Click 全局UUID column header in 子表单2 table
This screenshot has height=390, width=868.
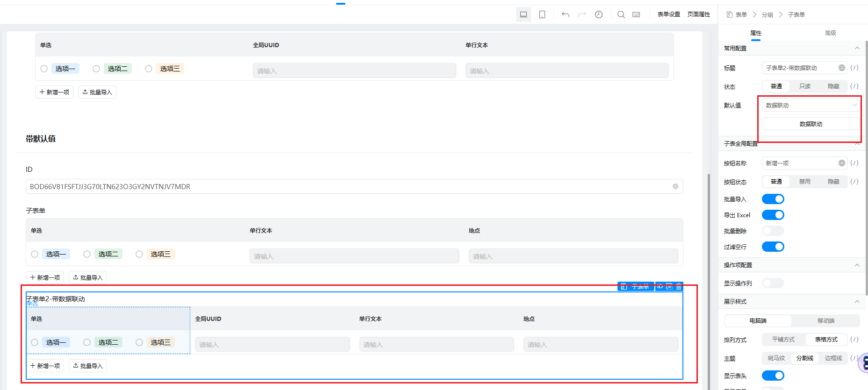pyautogui.click(x=208, y=319)
